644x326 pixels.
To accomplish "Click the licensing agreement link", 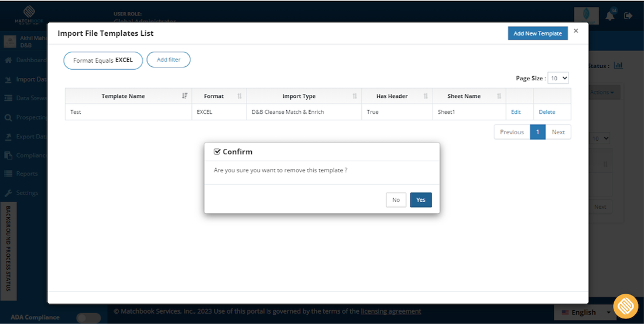I will tap(391, 311).
